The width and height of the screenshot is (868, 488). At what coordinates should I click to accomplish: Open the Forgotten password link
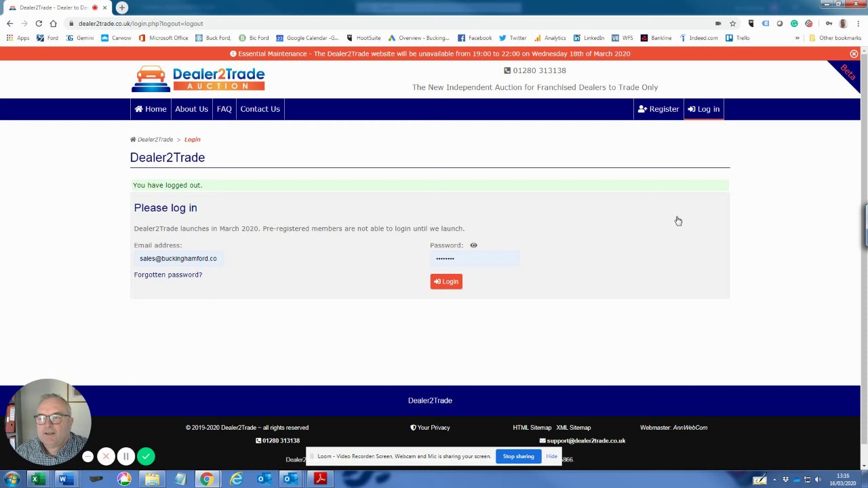(x=168, y=274)
